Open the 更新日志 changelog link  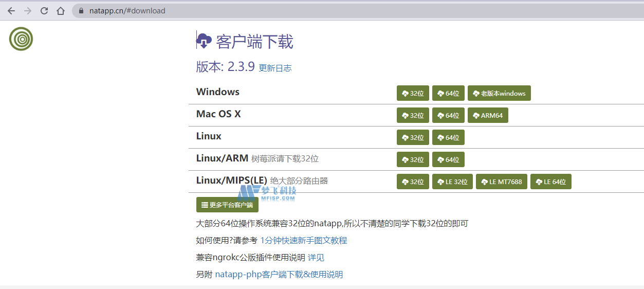pyautogui.click(x=275, y=68)
